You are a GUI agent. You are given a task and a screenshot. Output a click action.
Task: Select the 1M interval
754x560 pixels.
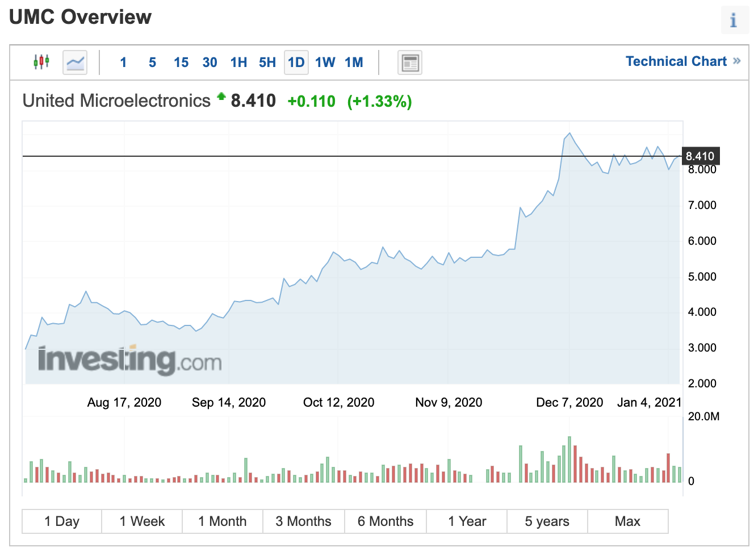pyautogui.click(x=354, y=62)
